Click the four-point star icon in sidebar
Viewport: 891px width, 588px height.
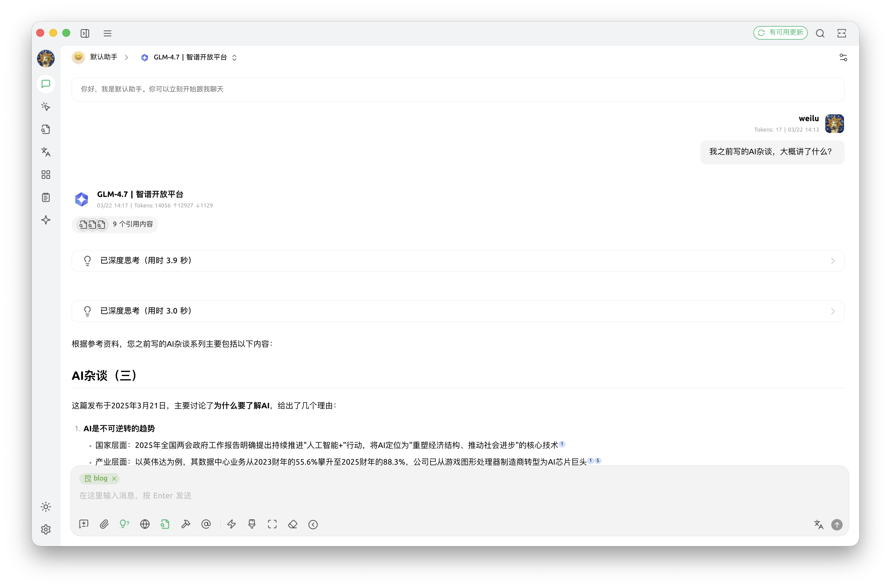tap(46, 220)
